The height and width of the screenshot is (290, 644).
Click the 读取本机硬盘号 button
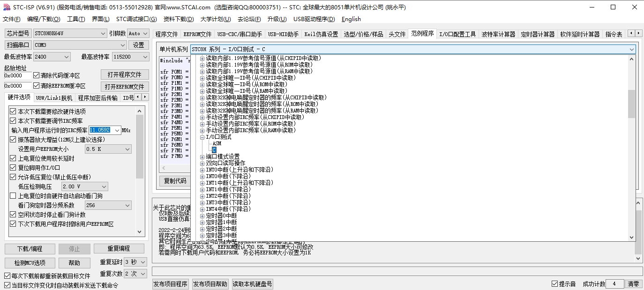click(x=253, y=284)
